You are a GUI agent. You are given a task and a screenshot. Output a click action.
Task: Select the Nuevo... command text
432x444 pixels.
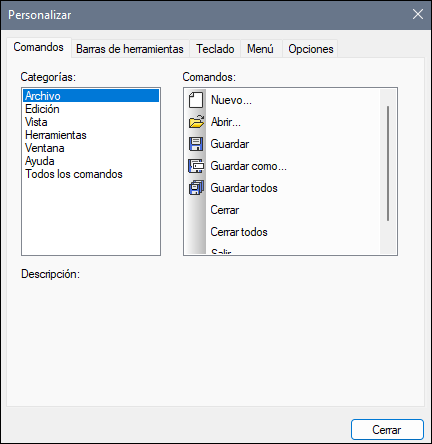(x=231, y=100)
